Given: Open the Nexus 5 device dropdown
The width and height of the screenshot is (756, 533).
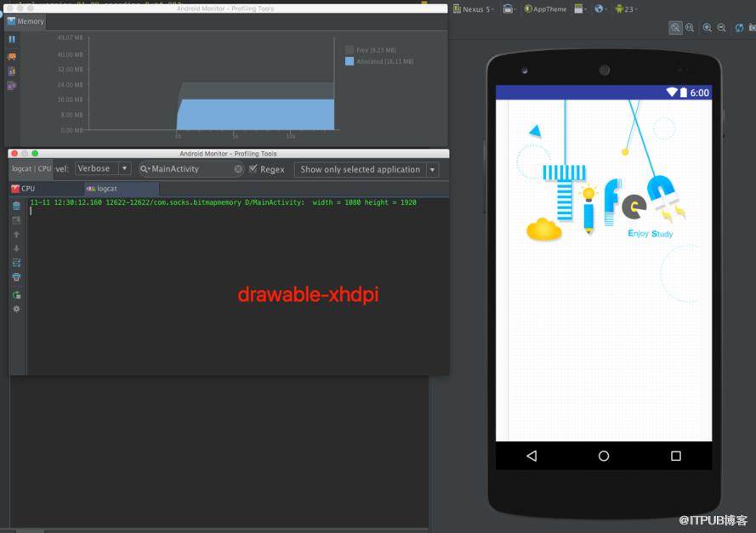Looking at the screenshot, I should 474,9.
